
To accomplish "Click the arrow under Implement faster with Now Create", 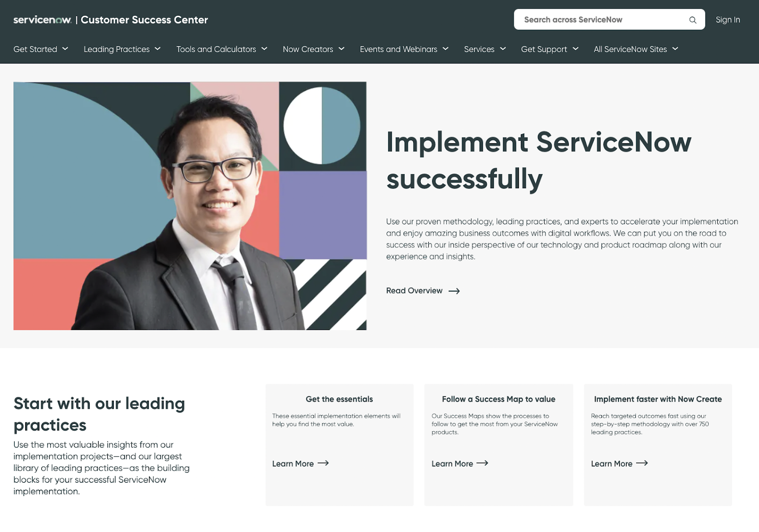I will point(642,463).
